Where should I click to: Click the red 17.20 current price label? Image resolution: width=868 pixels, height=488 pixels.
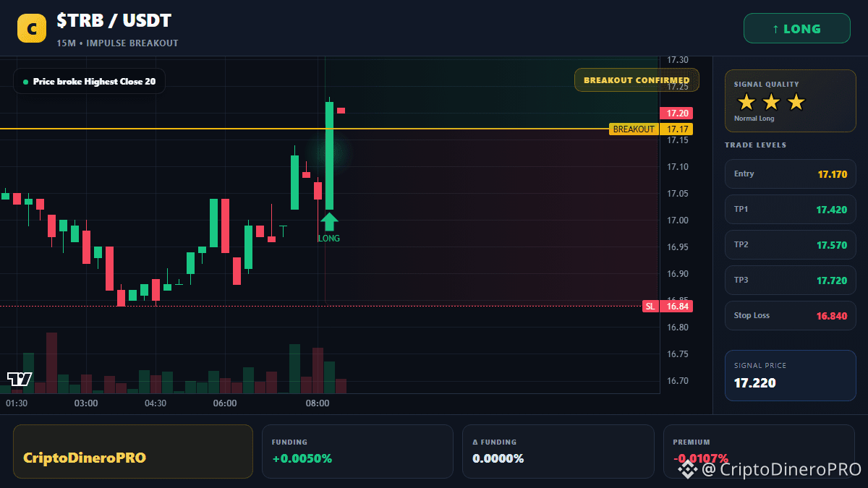coord(676,114)
